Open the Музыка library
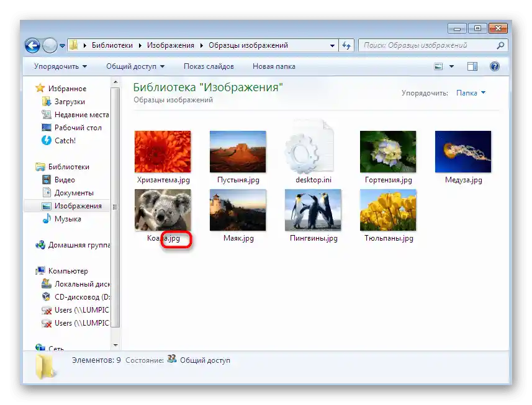Viewport: 532px width, 405px height. click(68, 219)
